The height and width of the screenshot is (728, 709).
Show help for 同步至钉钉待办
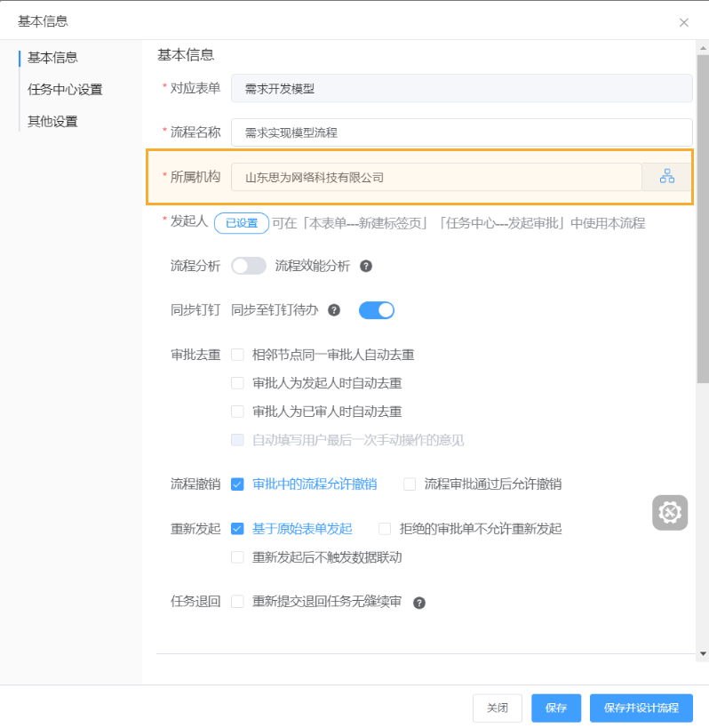click(333, 310)
